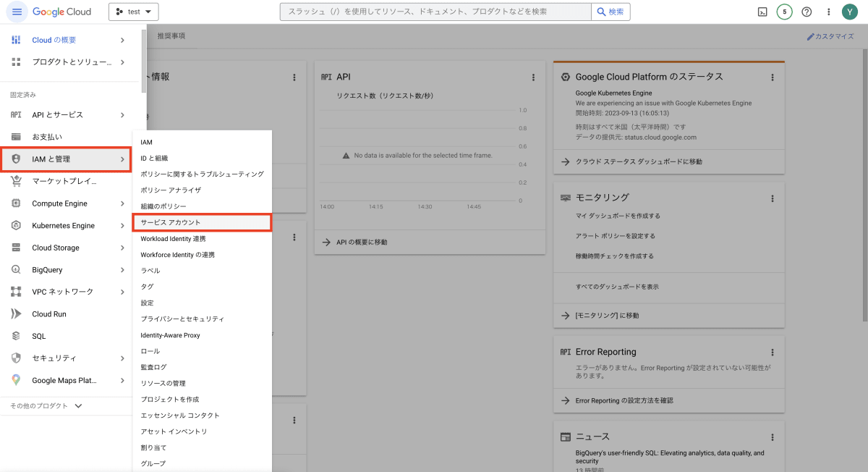This screenshot has width=868, height=472.
Task: Open the test project selector dropdown
Action: (x=134, y=12)
